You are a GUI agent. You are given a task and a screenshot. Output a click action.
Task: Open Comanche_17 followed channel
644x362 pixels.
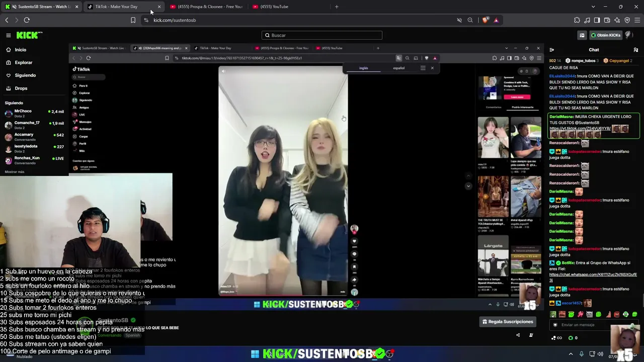coord(34,125)
